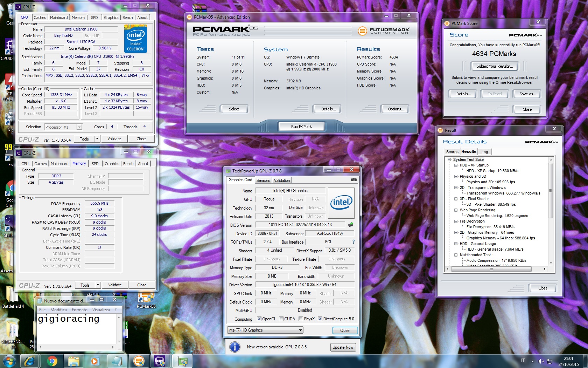Switch to Log tab in Result window
Screen dimensions: 588x368
485,152
